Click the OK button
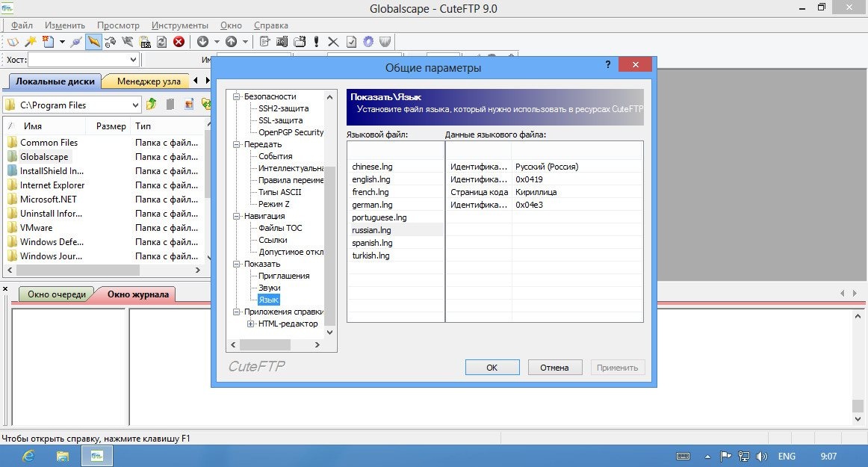 492,368
